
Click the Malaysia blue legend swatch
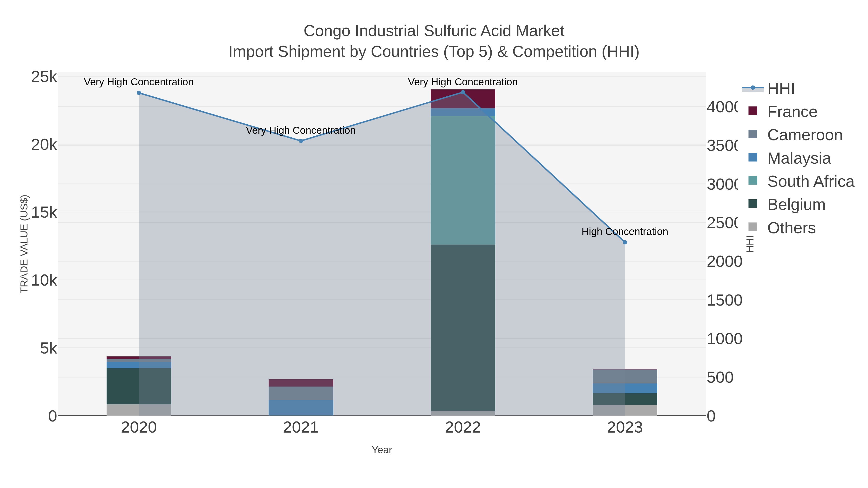pos(753,157)
